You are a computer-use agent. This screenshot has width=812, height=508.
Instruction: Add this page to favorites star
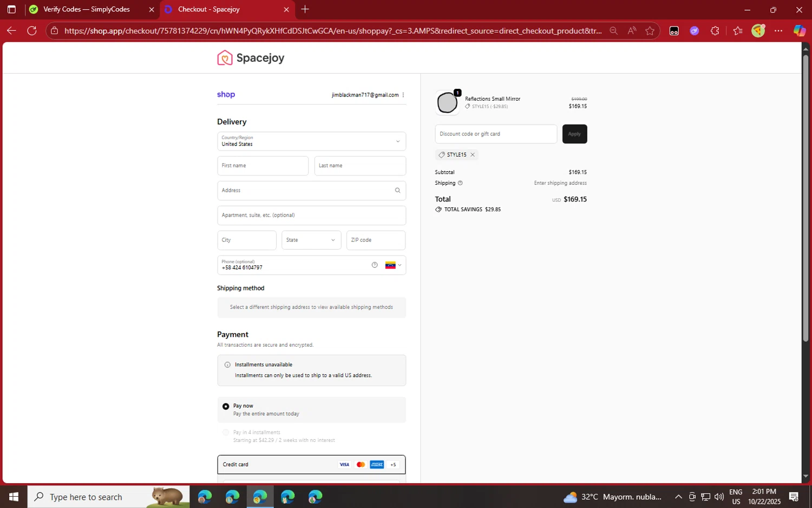pos(650,31)
